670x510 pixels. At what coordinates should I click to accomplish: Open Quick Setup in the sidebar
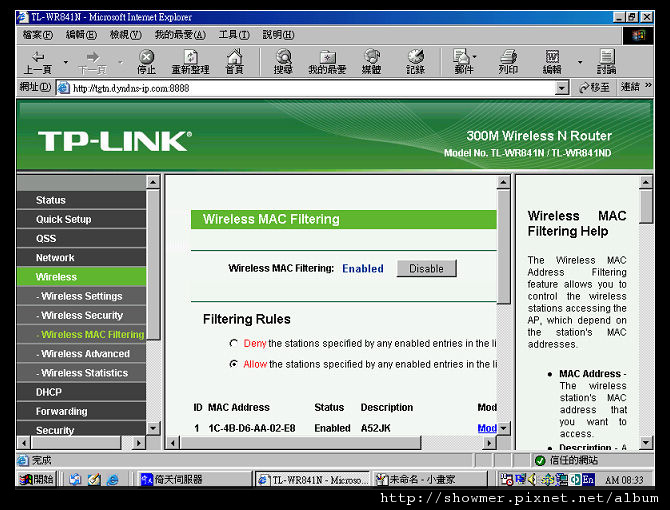pyautogui.click(x=82, y=219)
